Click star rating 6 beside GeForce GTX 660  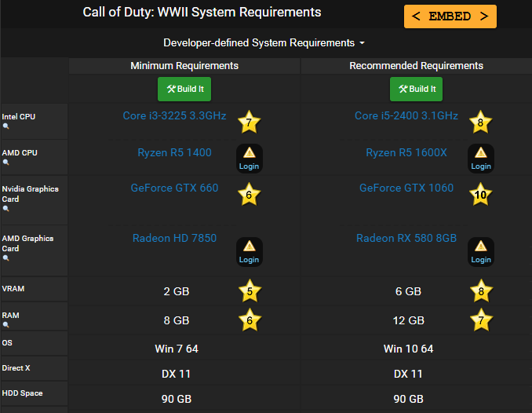tap(249, 194)
